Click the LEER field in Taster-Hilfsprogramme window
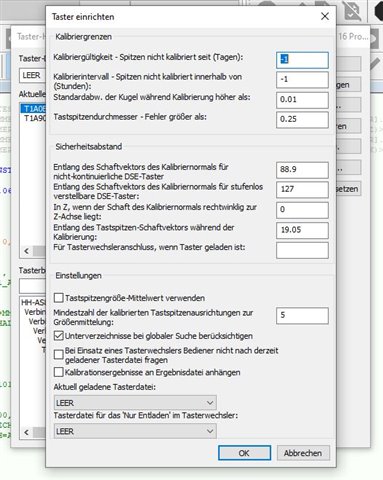 pyautogui.click(x=32, y=76)
